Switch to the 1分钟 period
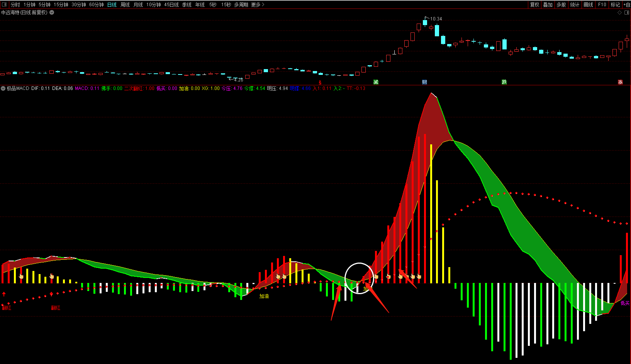 coord(29,5)
